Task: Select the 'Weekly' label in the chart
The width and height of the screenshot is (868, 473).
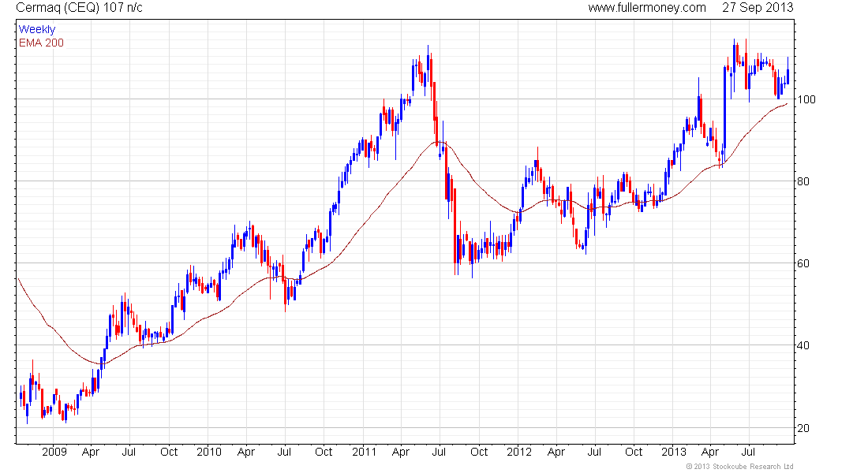Action: tap(37, 29)
